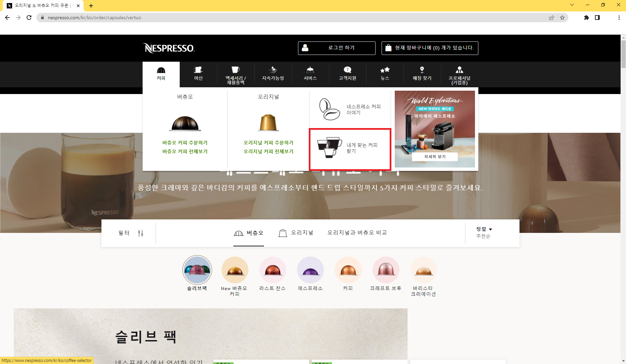Expand the tab search chevron
Viewport: 626px width, 364px height.
(x=572, y=5)
